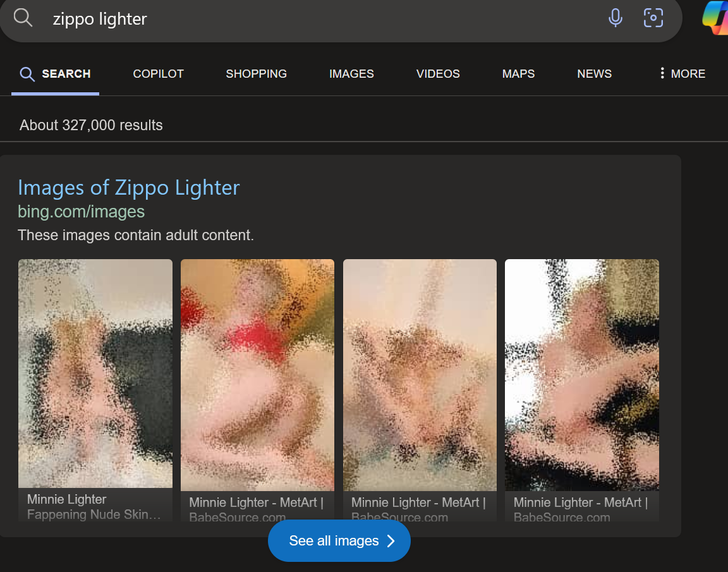Screen dimensions: 728x572
Task: Click the magnifier icon in search box
Action: [23, 18]
